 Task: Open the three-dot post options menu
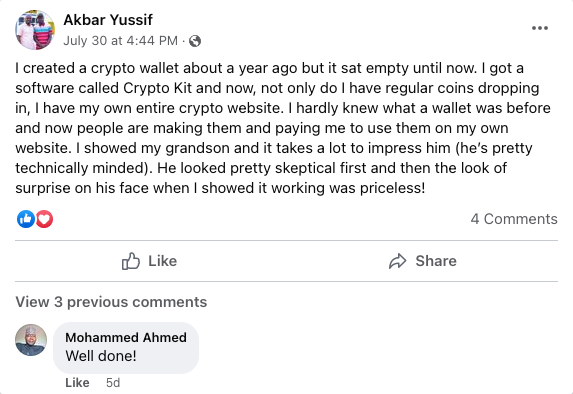[540, 28]
